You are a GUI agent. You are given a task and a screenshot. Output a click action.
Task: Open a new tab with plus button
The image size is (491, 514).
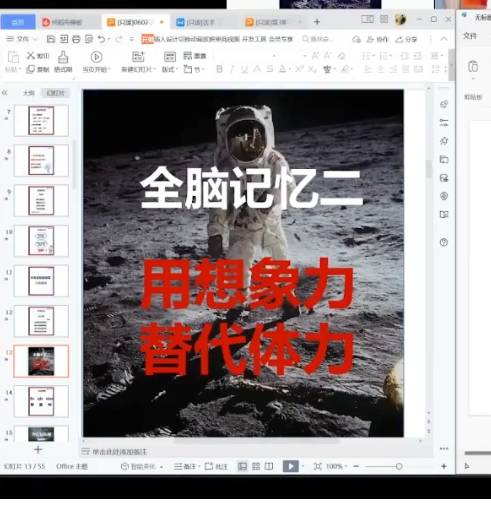317,22
